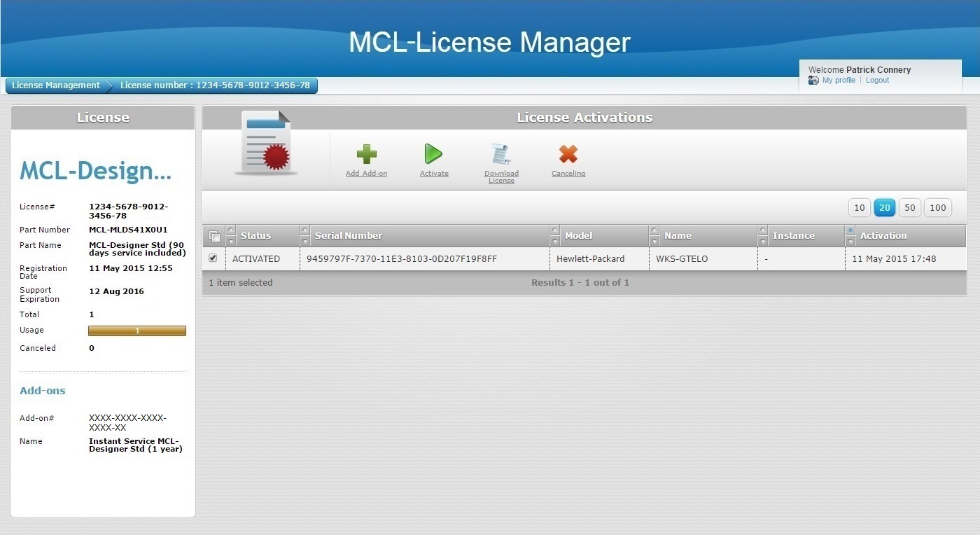980x535 pixels.
Task: Click the select-all icon in table header
Action: [x=214, y=236]
